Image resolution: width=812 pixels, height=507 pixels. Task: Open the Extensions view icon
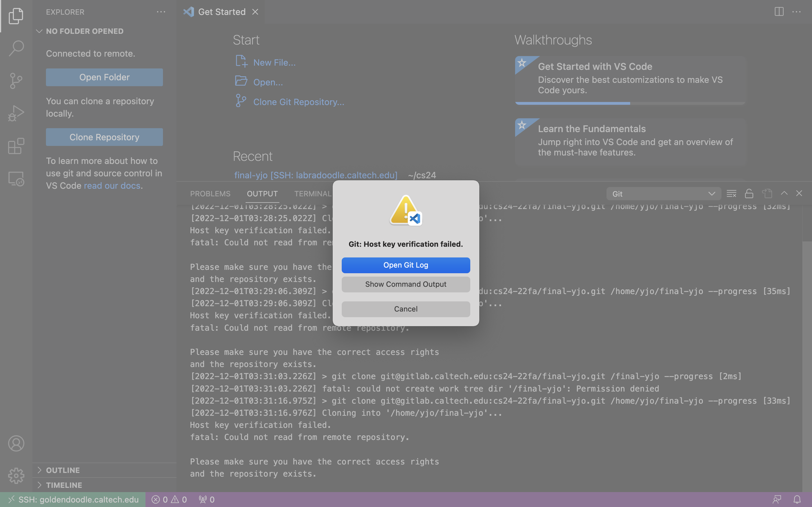pyautogui.click(x=16, y=146)
